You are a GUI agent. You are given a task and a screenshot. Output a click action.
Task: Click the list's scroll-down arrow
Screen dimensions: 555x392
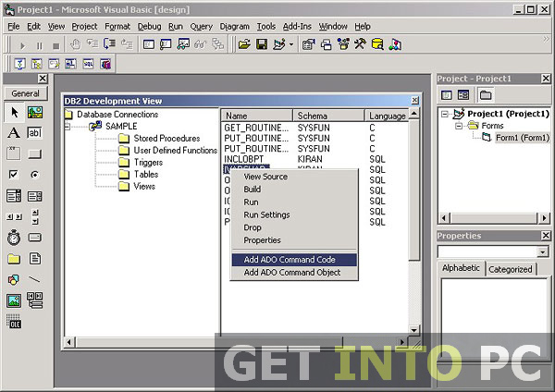click(x=413, y=330)
